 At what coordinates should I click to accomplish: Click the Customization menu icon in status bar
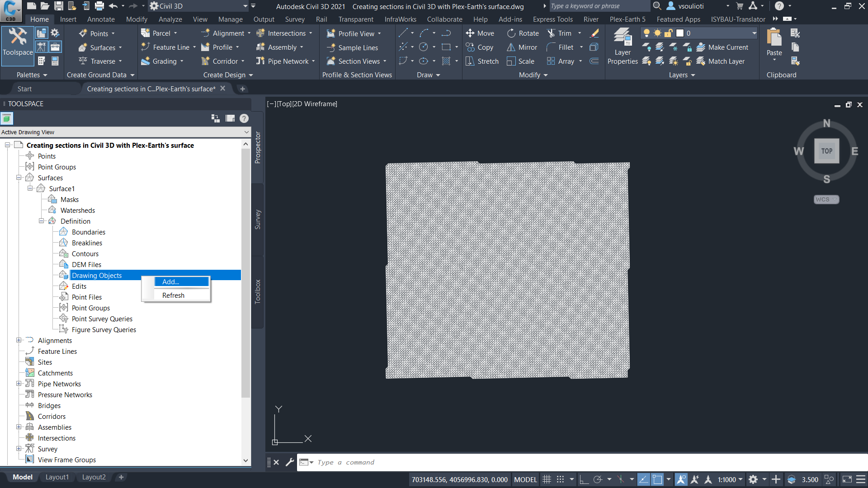click(861, 479)
